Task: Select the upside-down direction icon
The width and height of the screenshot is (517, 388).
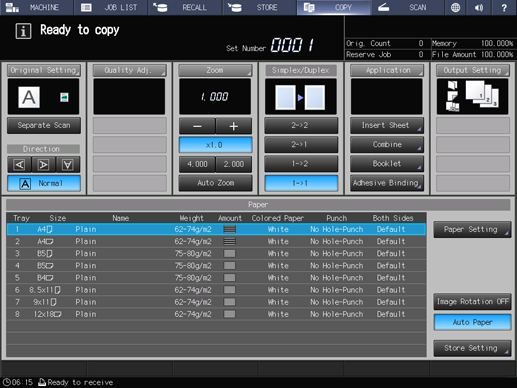Action: click(x=68, y=164)
